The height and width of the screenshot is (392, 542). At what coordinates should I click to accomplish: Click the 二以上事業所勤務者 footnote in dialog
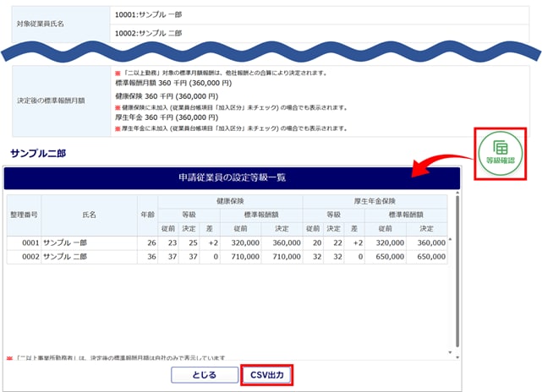pyautogui.click(x=116, y=358)
